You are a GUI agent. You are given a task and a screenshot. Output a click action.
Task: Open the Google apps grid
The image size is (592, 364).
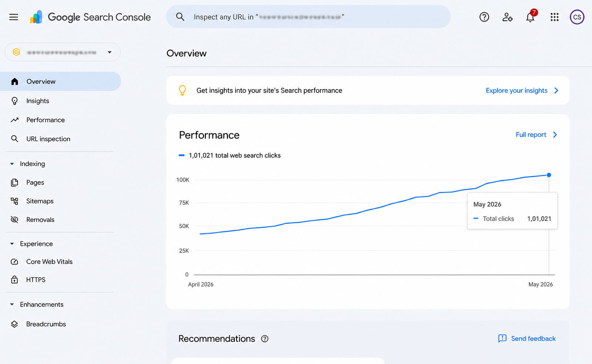tap(554, 17)
